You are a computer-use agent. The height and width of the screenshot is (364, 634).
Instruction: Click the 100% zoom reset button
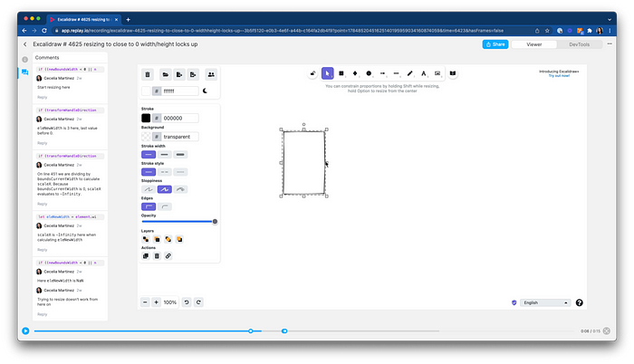(x=170, y=302)
